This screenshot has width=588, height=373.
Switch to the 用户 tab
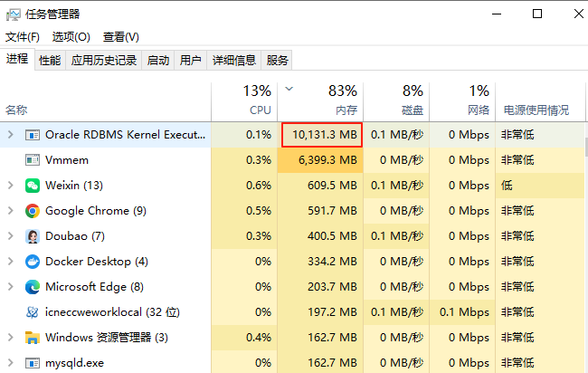point(191,60)
